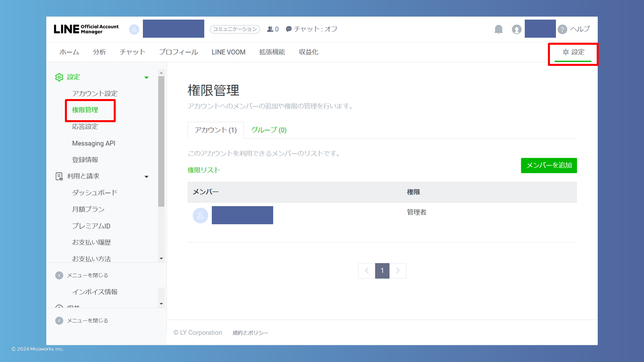Open the 規約とポリシー footer link

click(x=251, y=333)
